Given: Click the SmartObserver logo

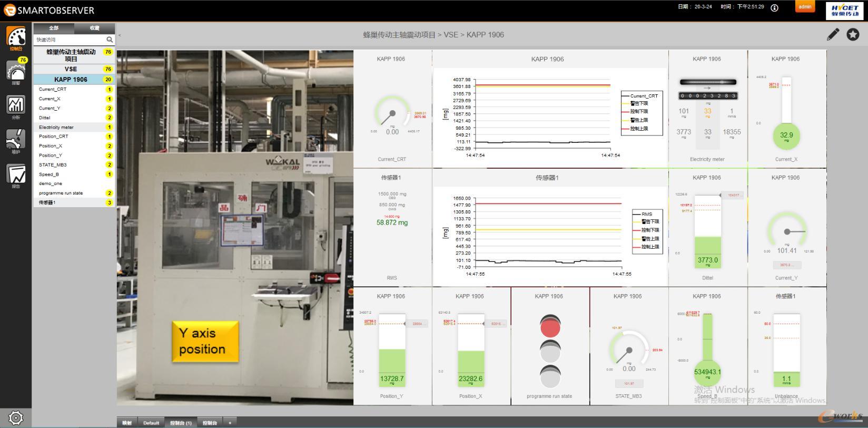Looking at the screenshot, I should pos(49,10).
